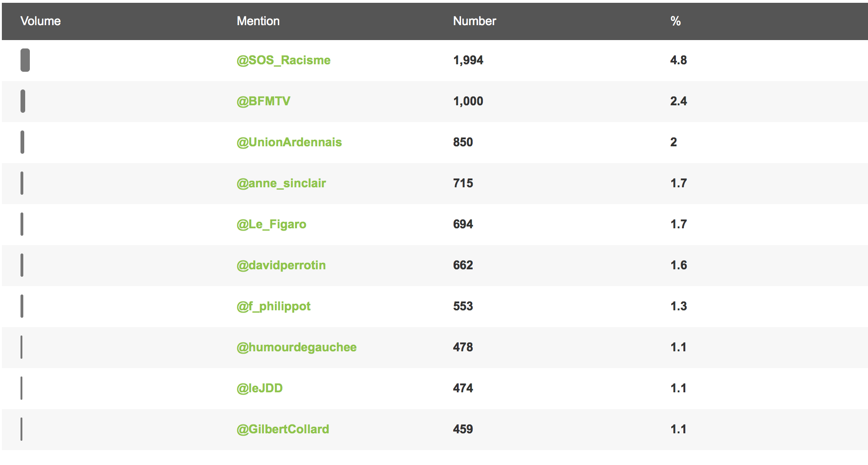Click the volume bar for @UnionArdennais
868x465 pixels.
[22, 142]
